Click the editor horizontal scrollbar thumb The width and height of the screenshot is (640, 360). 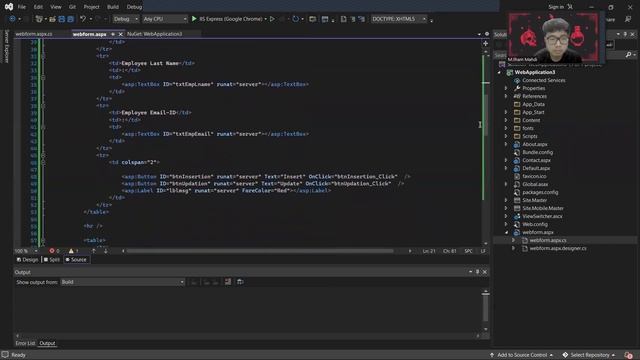tap(260, 251)
